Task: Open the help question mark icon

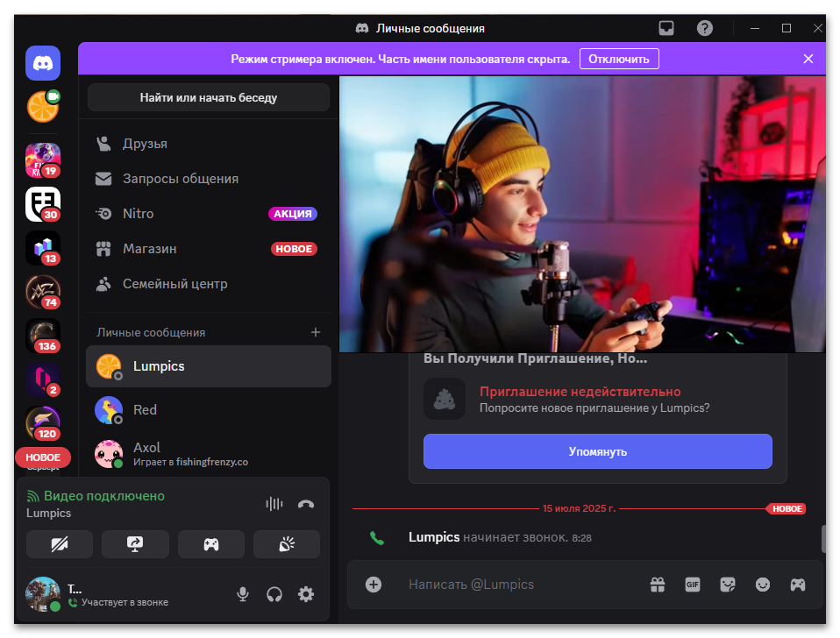Action: (704, 28)
